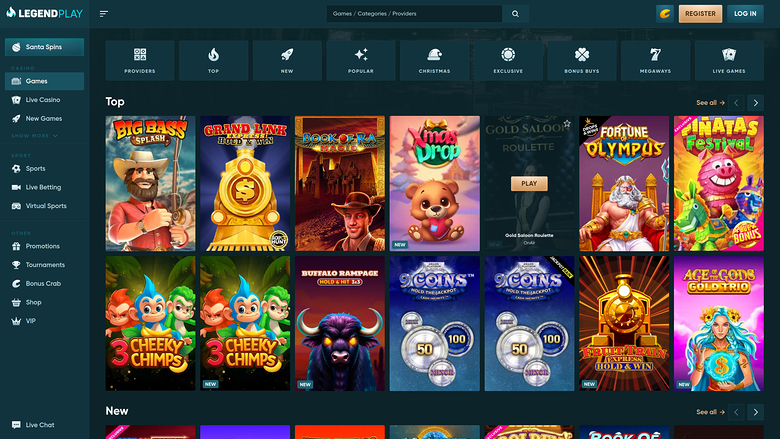Image resolution: width=780 pixels, height=439 pixels.
Task: Open Grand Link Express Hold & Win thumbnail
Action: 245,183
